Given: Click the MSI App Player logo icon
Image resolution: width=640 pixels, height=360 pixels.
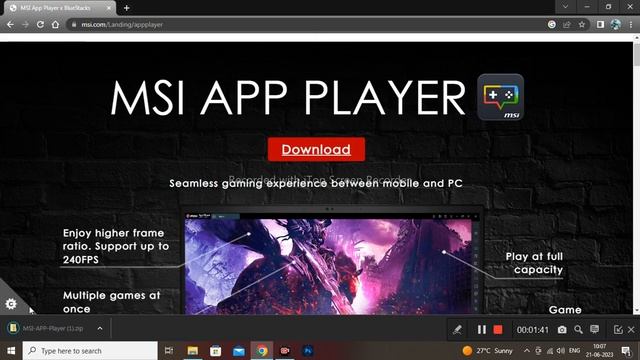Looking at the screenshot, I should tap(500, 97).
